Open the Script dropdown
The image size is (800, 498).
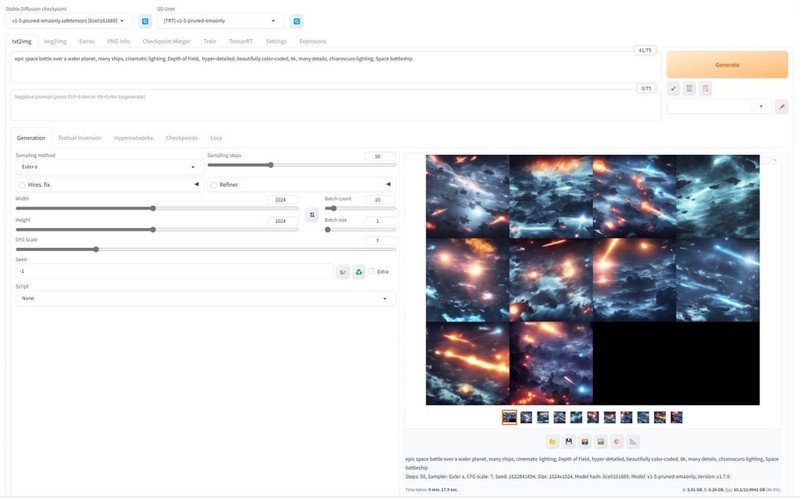click(x=205, y=298)
